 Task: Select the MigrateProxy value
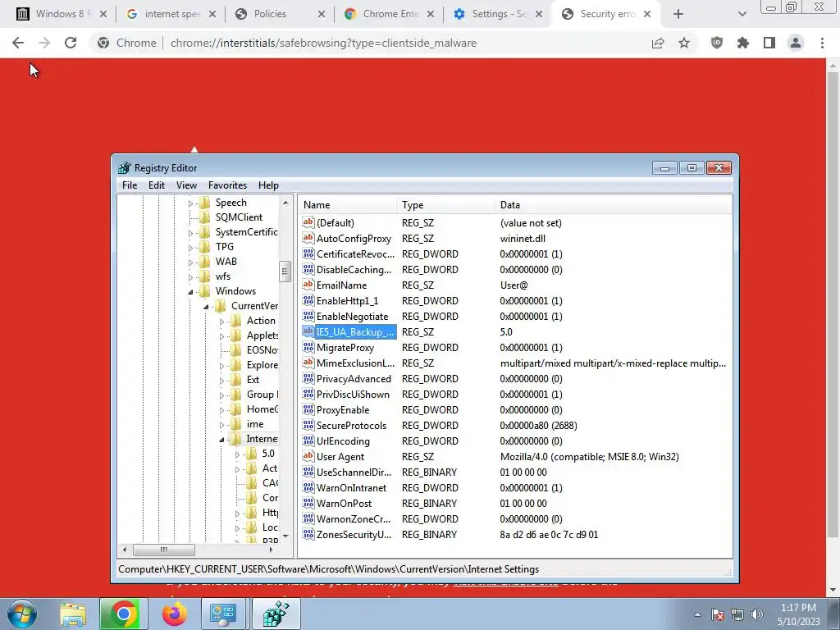click(x=345, y=348)
